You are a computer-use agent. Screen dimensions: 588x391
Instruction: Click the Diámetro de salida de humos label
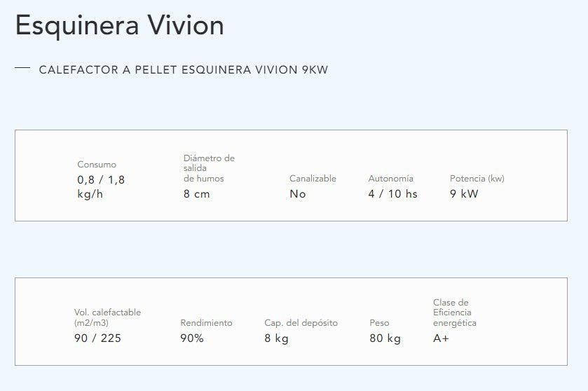click(209, 168)
